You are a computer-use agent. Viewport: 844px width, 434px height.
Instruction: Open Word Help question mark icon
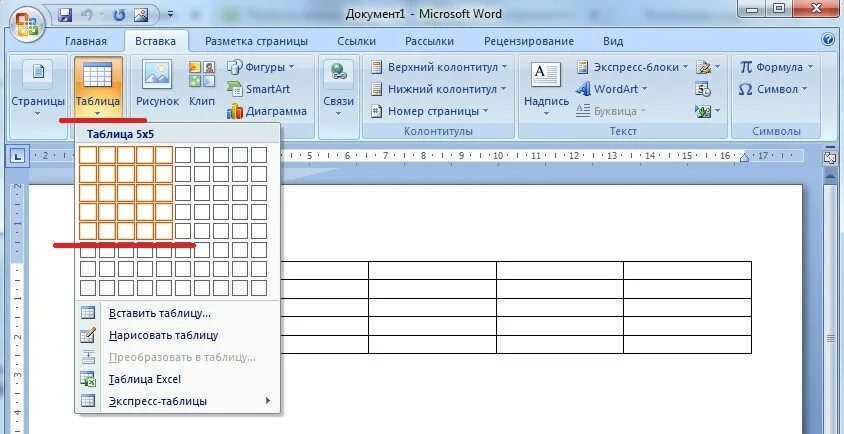tap(828, 40)
